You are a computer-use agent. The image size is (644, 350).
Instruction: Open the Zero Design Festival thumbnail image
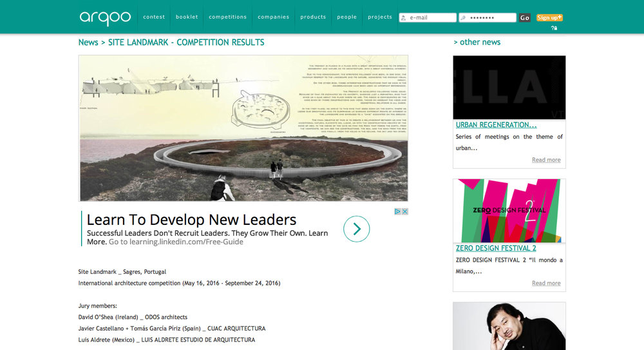(509, 211)
